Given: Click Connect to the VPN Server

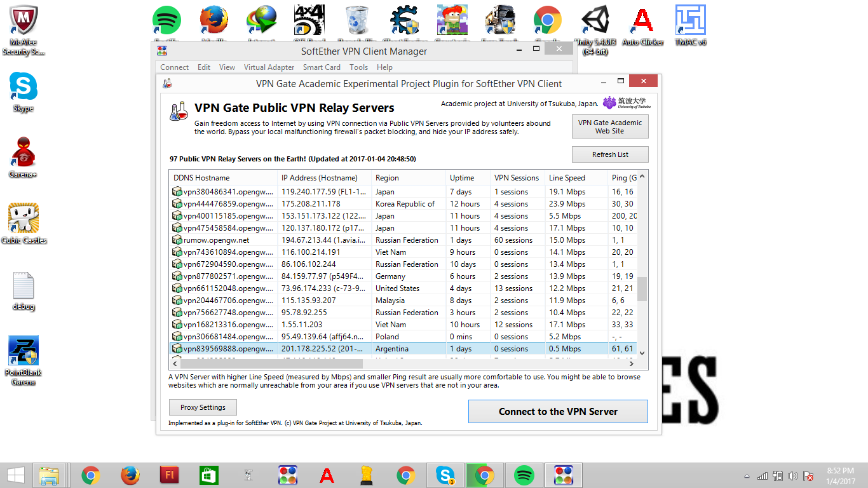Looking at the screenshot, I should pyautogui.click(x=558, y=411).
